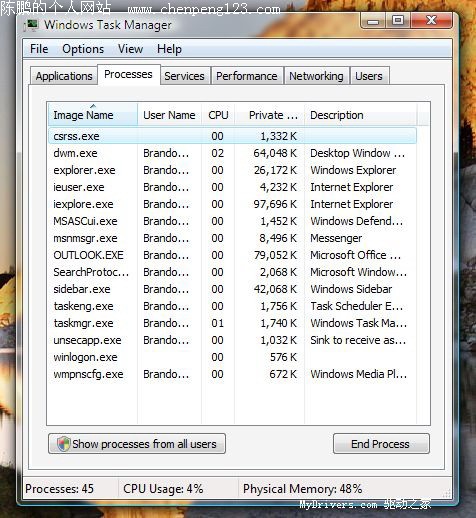The width and height of the screenshot is (476, 518).
Task: Click the Windows Defend... description
Action: [x=357, y=221]
